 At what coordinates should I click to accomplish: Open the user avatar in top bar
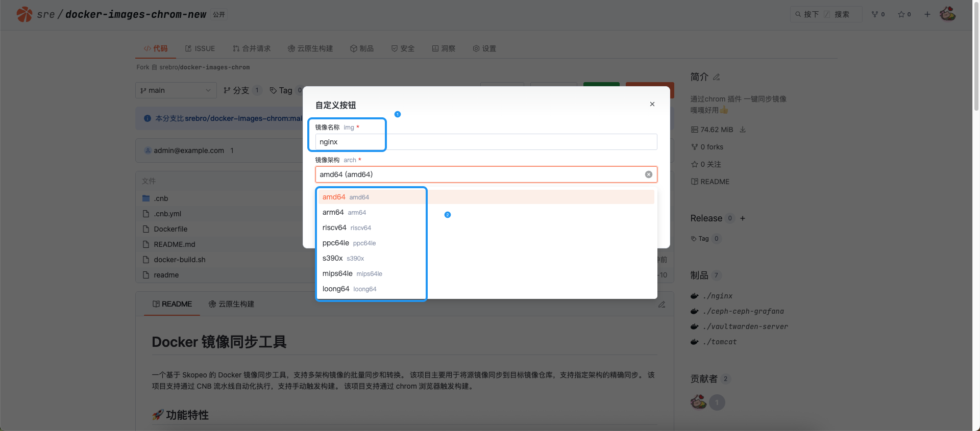click(x=947, y=14)
